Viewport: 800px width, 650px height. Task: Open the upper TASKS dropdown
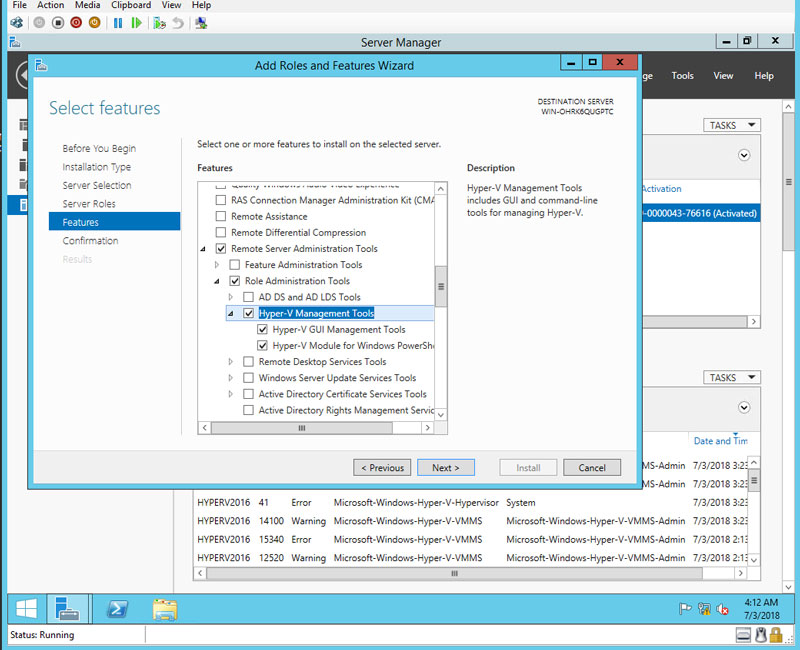pos(732,125)
